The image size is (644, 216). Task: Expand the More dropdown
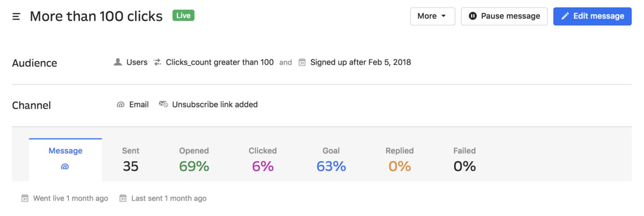coord(432,16)
